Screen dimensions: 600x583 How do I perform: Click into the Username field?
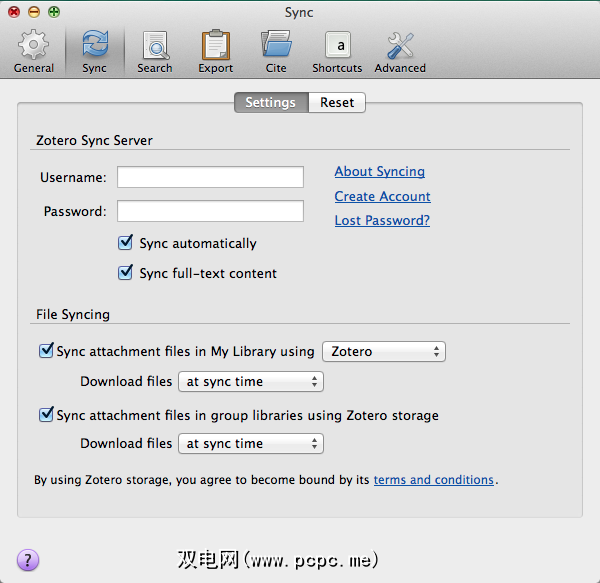coord(210,177)
